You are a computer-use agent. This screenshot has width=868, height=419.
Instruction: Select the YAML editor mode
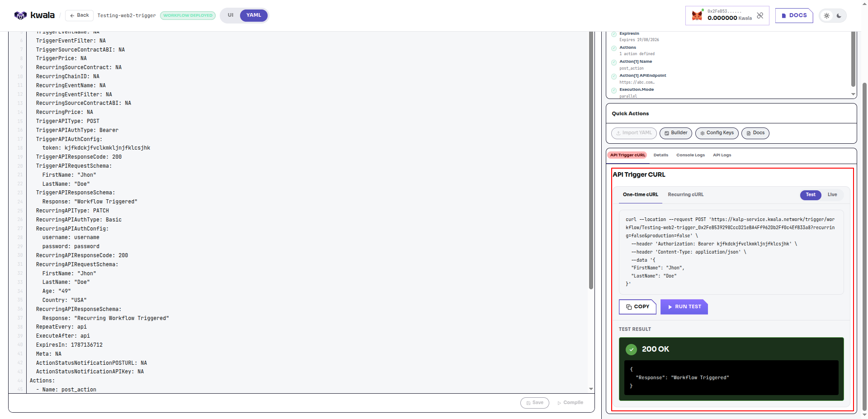tap(254, 15)
